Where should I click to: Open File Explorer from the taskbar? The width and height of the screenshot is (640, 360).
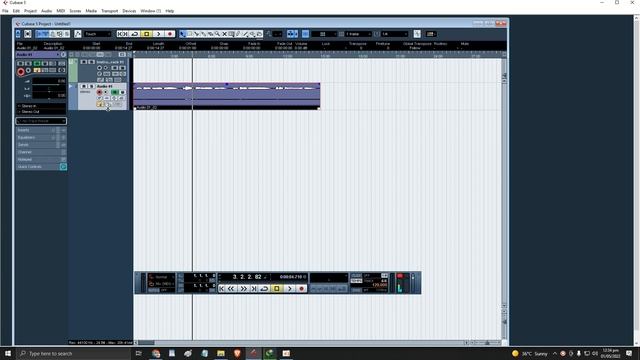point(221,353)
